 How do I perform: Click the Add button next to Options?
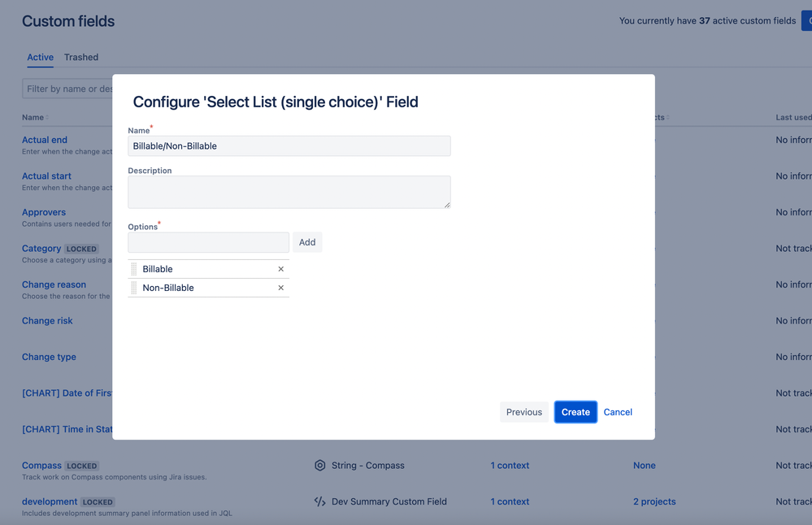point(306,241)
